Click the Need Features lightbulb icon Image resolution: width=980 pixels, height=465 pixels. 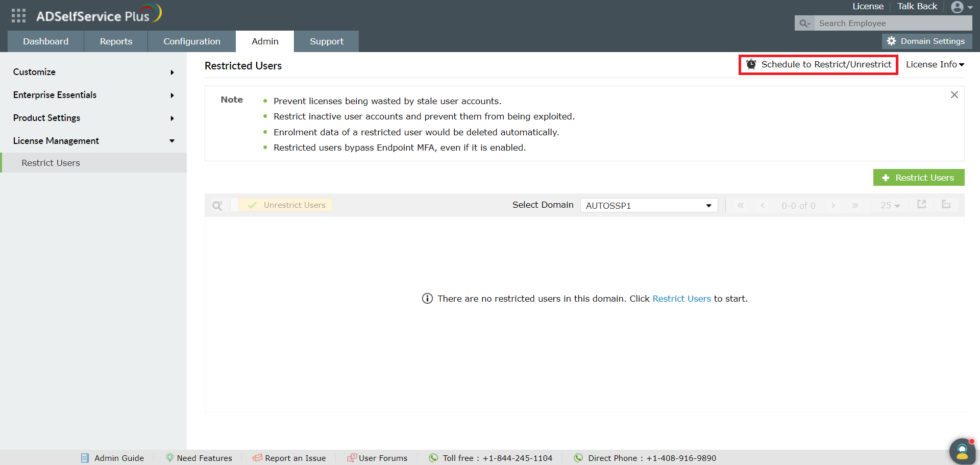point(169,458)
